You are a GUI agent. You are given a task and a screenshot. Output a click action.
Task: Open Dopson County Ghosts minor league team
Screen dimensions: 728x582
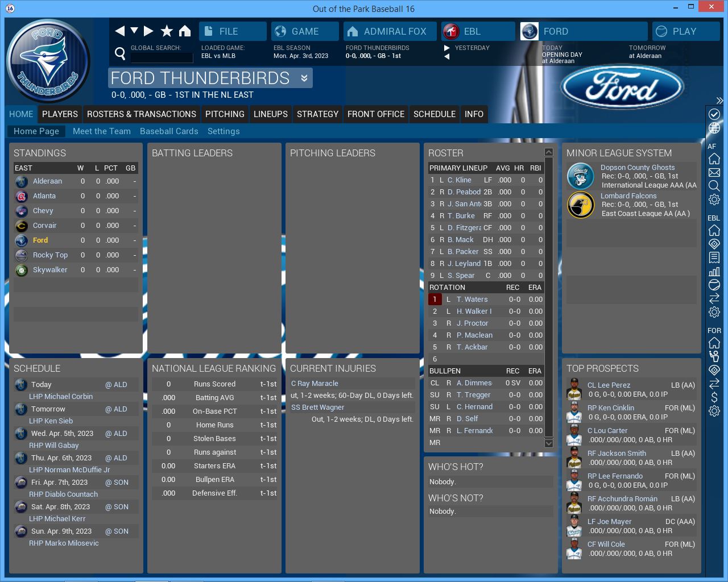638,168
